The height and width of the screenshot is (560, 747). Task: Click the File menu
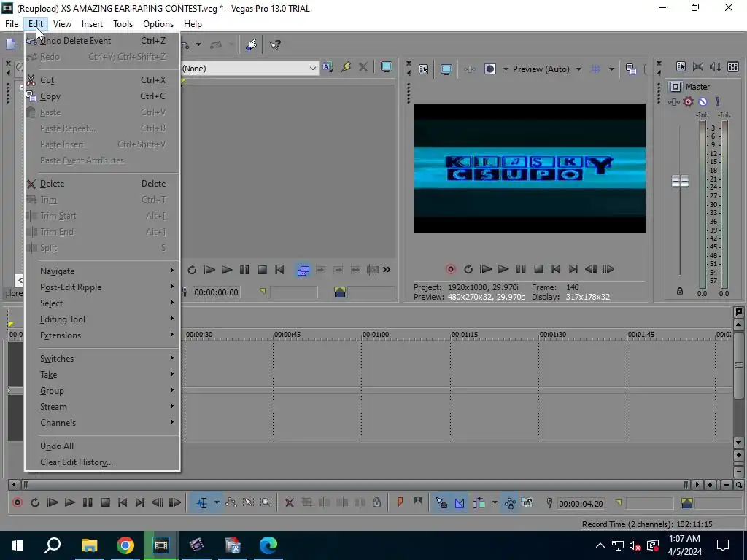click(12, 24)
